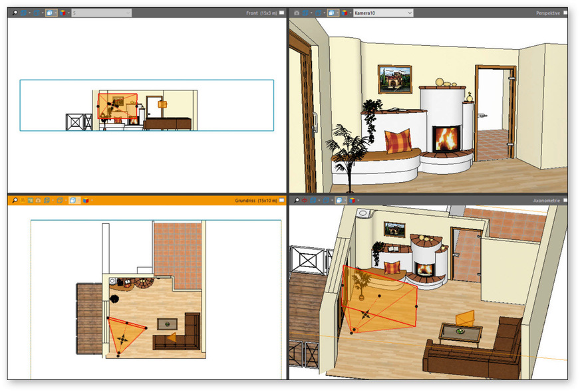This screenshot has height=392, width=580.
Task: Click the zoom magnifier in the Axonometrie view
Action: pyautogui.click(x=297, y=199)
